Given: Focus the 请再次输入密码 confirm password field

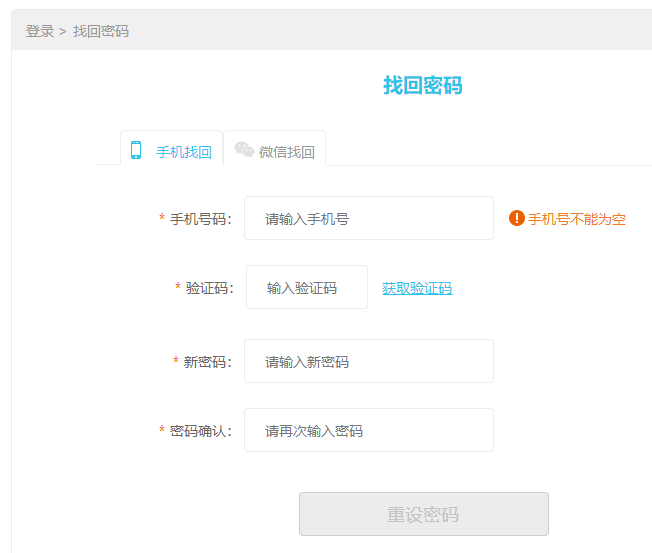Looking at the screenshot, I should pos(369,430).
